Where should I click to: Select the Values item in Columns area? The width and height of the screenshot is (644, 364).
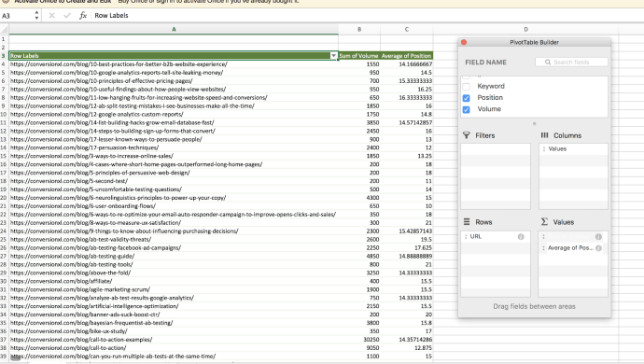573,148
